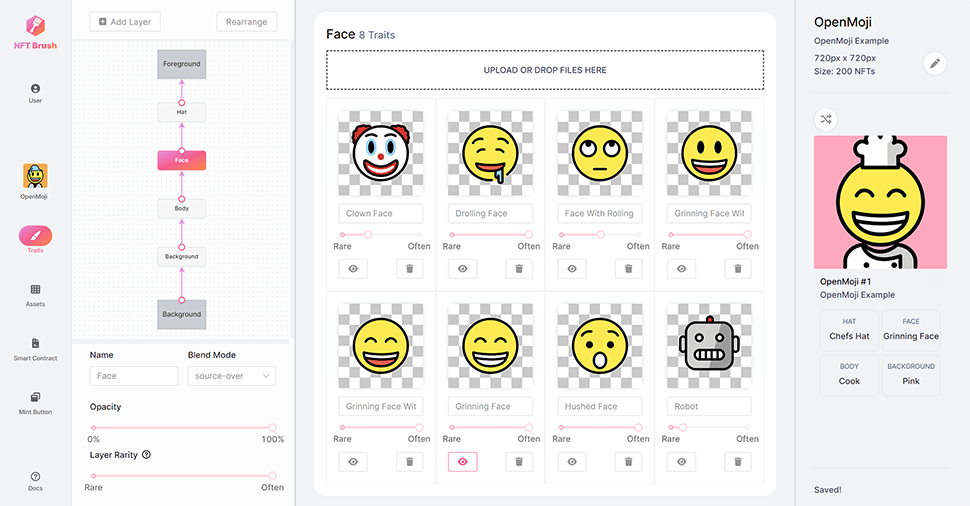The image size is (970, 506).
Task: Click the Hushed Face name field
Action: pos(600,406)
